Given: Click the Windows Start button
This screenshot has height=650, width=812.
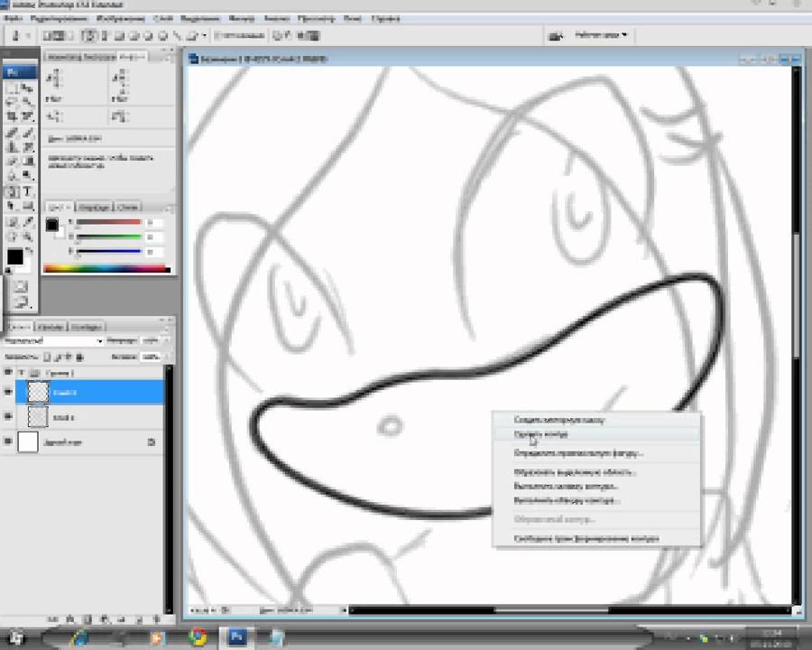Looking at the screenshot, I should pyautogui.click(x=15, y=637).
